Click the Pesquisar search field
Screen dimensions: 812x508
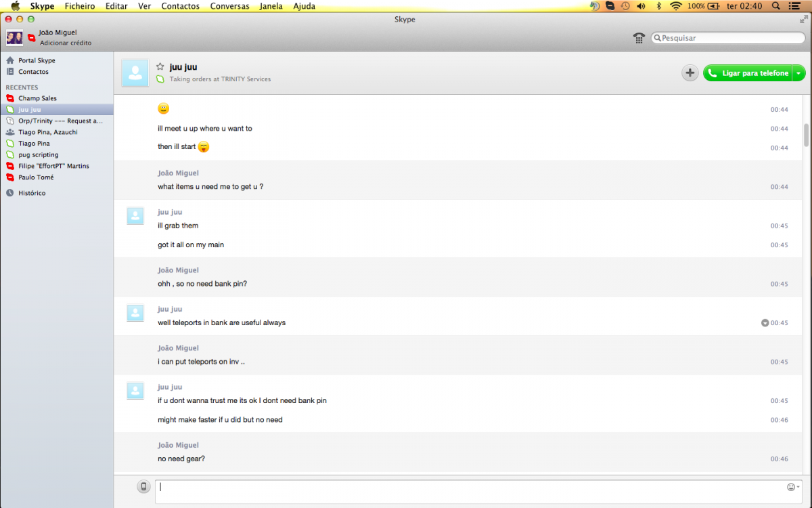click(x=727, y=38)
